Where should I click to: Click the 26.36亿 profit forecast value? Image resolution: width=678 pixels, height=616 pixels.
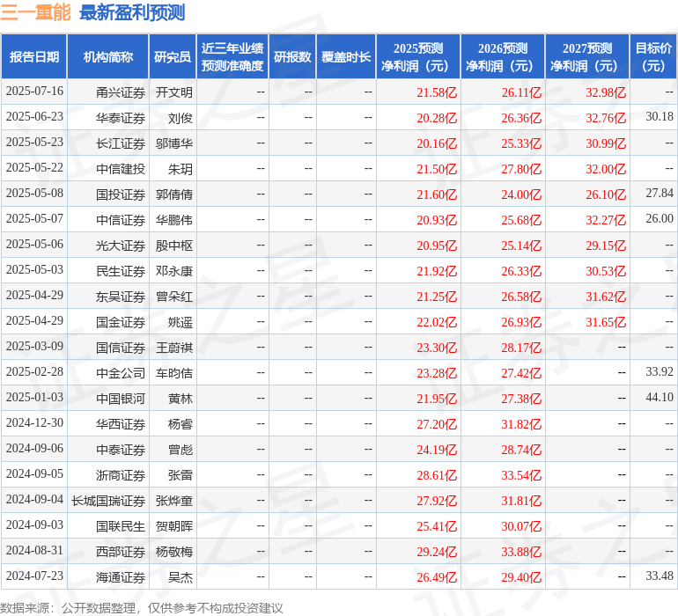(521, 118)
